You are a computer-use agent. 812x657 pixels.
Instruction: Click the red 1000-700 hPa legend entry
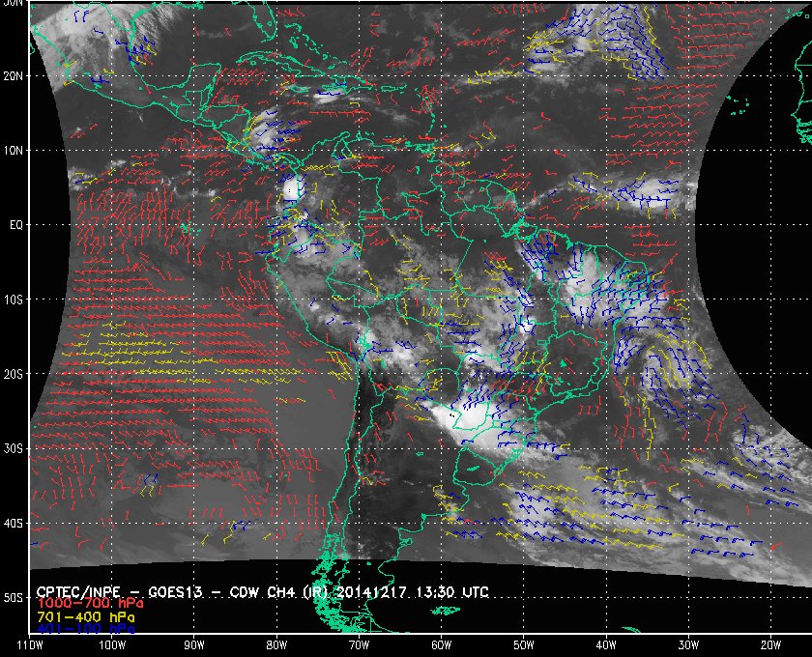click(90, 604)
